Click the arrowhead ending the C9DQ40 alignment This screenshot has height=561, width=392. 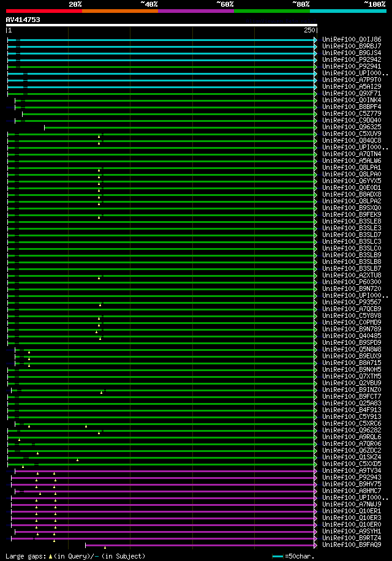pos(315,121)
